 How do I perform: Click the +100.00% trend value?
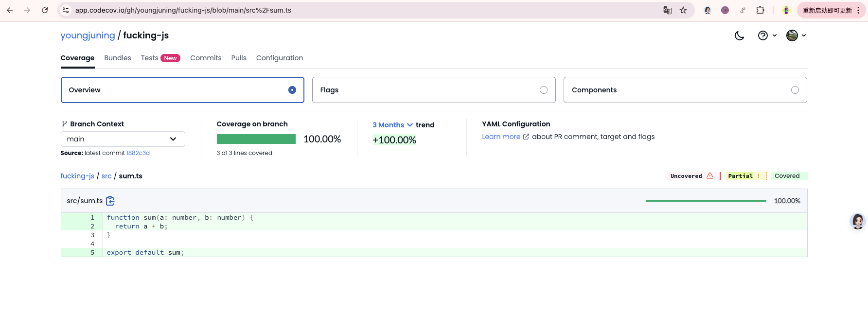click(x=394, y=140)
